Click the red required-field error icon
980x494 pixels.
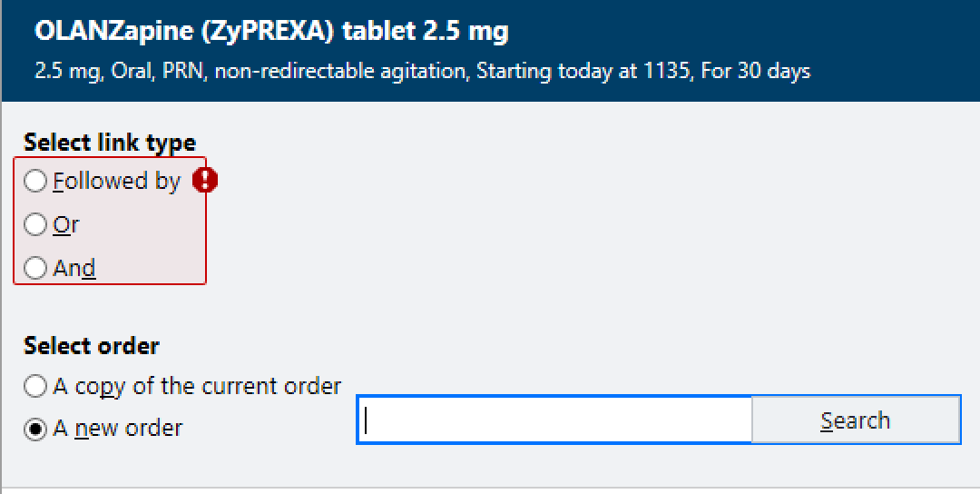point(205,181)
